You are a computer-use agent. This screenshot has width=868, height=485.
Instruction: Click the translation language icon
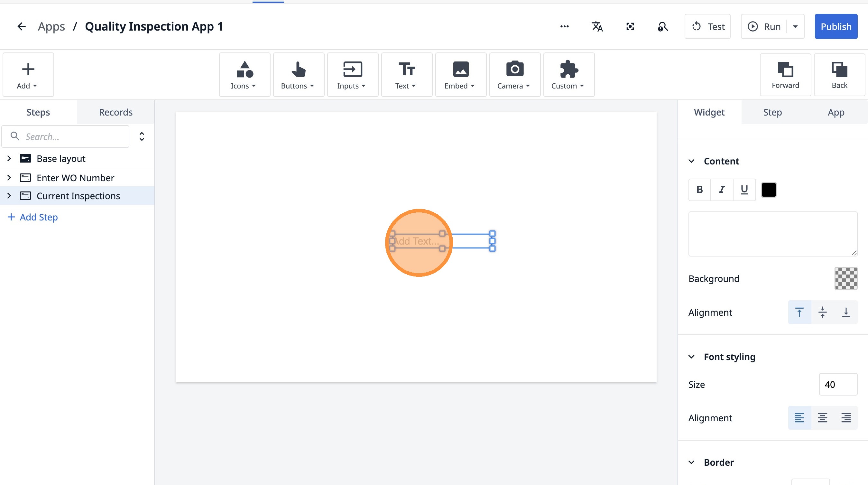(597, 26)
